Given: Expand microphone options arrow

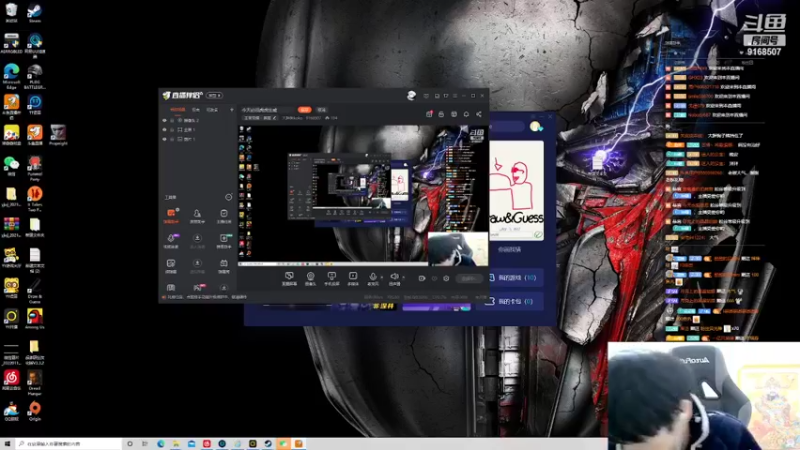Looking at the screenshot, I should (x=382, y=278).
